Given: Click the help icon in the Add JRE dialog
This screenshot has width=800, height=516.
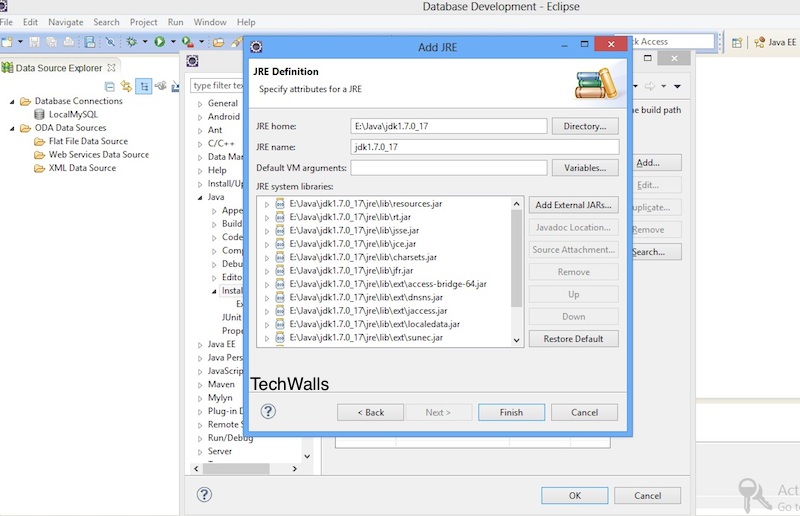Looking at the screenshot, I should pyautogui.click(x=268, y=411).
